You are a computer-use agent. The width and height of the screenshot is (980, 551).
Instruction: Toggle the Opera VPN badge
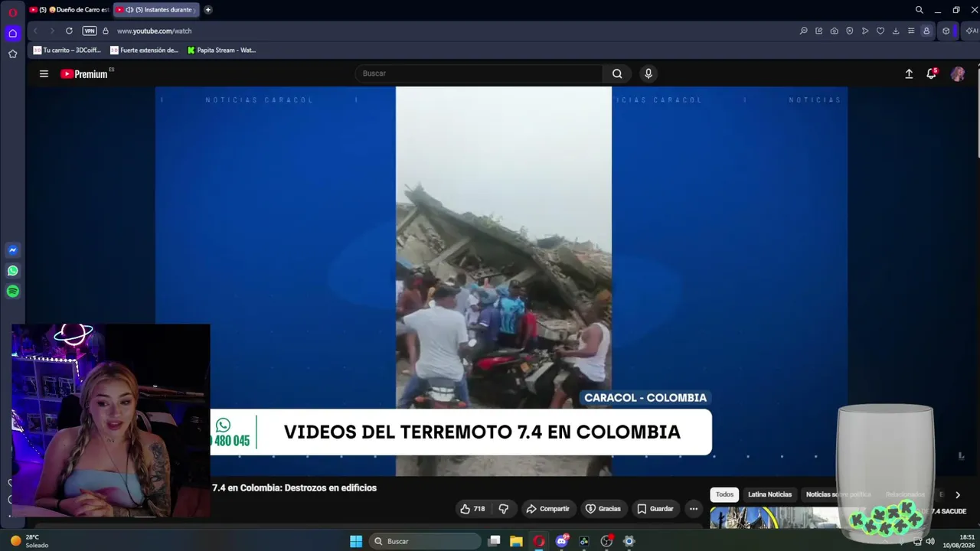[89, 31]
